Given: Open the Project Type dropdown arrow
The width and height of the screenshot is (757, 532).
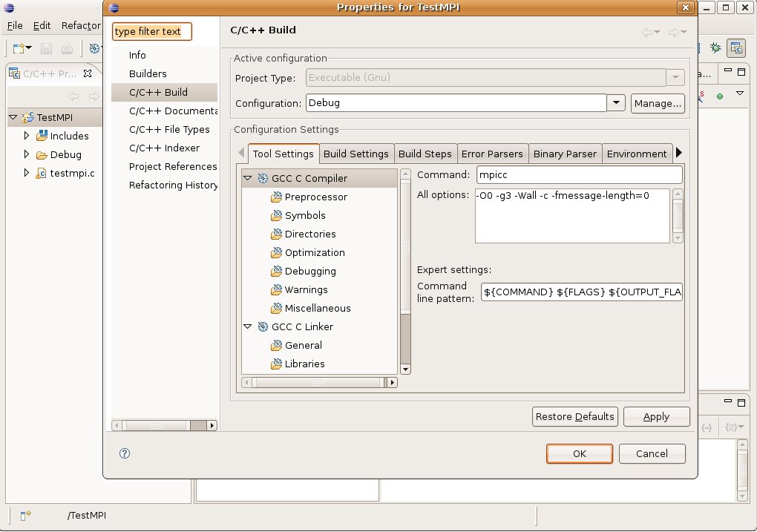Looking at the screenshot, I should (x=675, y=77).
